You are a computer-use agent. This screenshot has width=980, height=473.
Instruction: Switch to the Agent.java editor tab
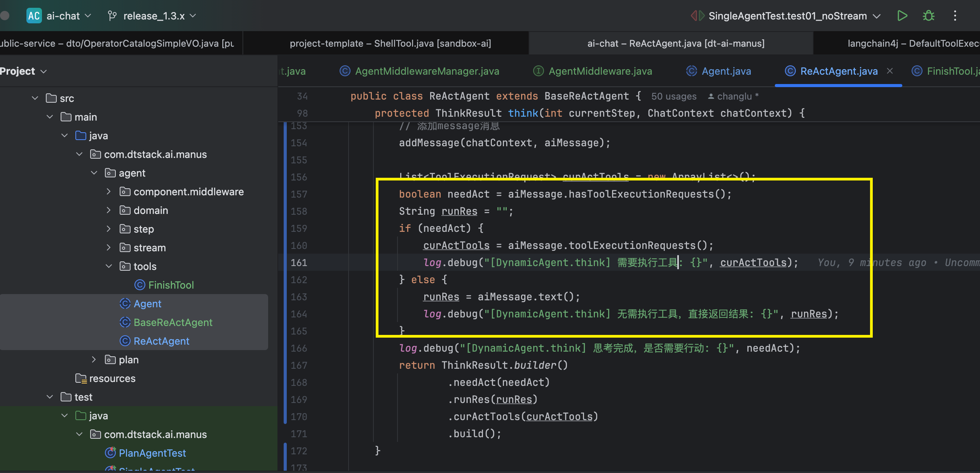pos(719,71)
